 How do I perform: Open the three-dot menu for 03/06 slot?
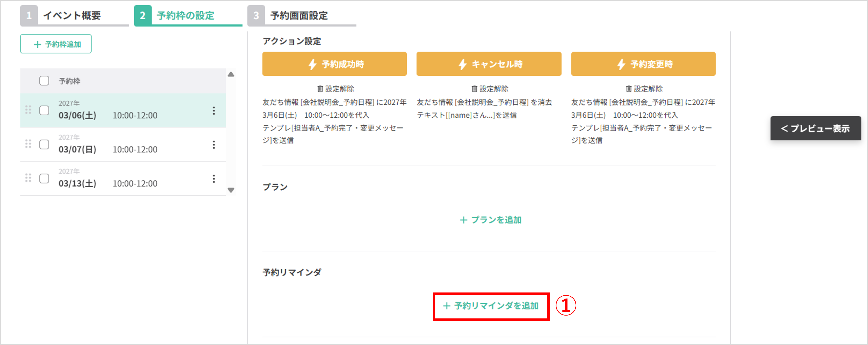click(214, 111)
